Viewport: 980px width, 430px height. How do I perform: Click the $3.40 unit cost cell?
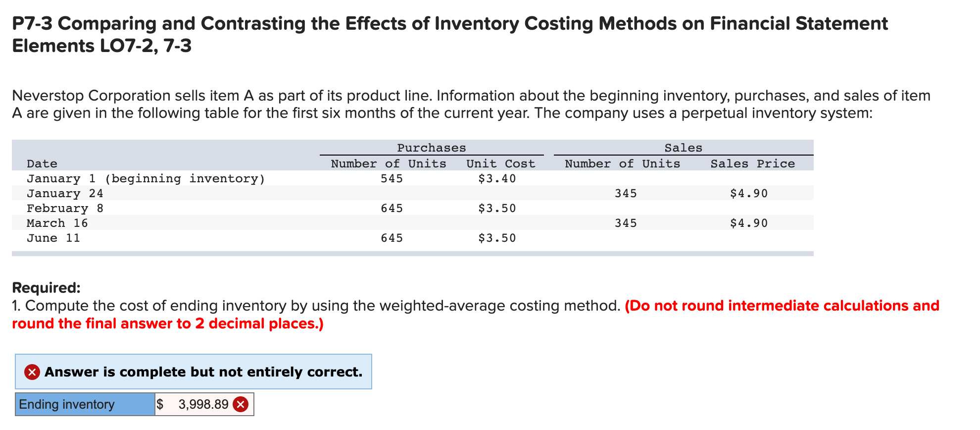click(497, 178)
